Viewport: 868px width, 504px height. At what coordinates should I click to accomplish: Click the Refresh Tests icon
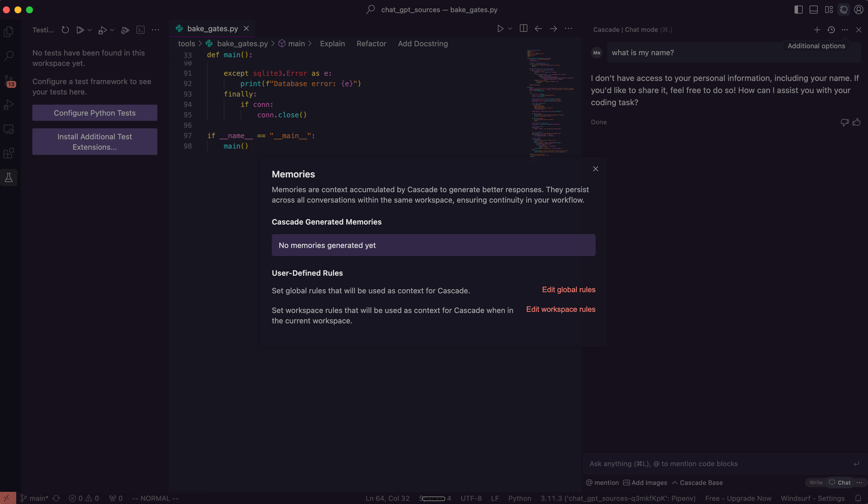pos(65,30)
